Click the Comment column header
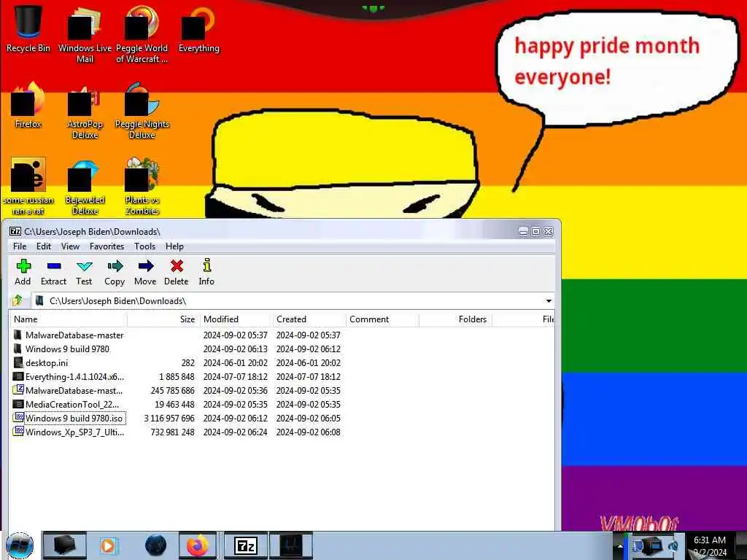 382,319
